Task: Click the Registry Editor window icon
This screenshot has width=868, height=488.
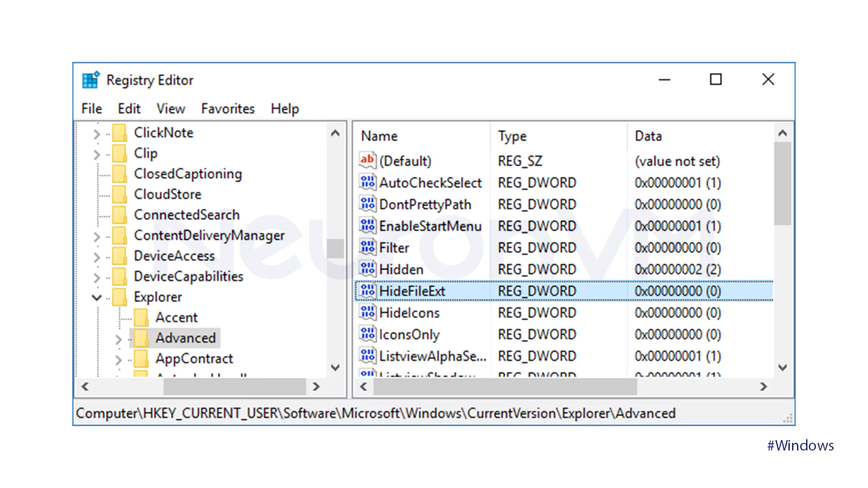Action: tap(90, 80)
